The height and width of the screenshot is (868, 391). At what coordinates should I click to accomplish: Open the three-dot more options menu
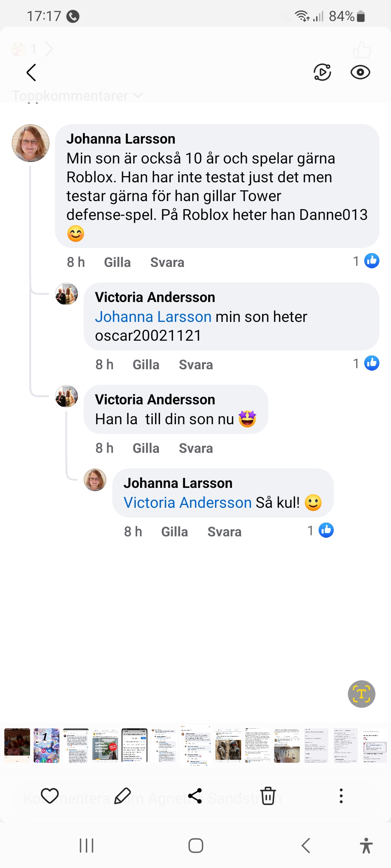tap(341, 796)
